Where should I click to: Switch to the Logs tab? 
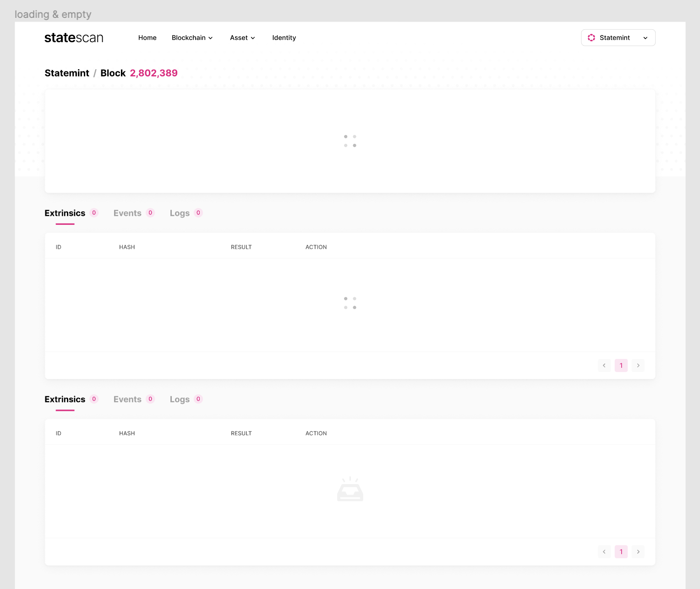click(180, 213)
